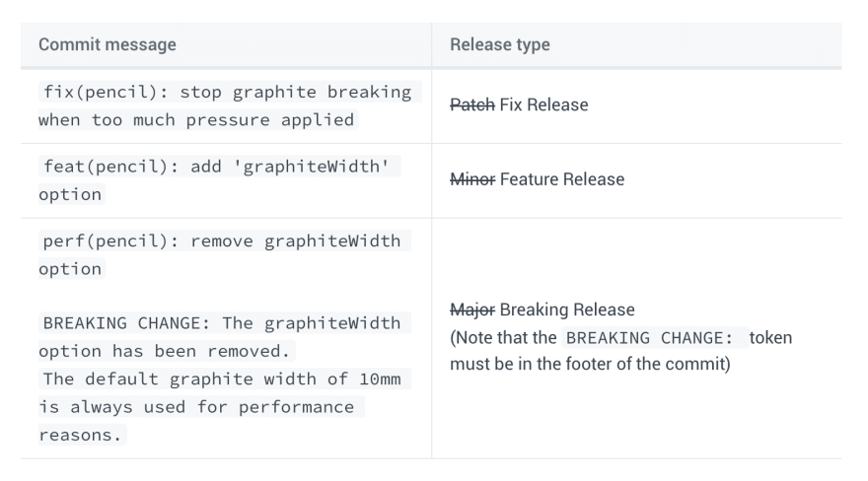Viewport: 868px width, 481px height.
Task: Click the 'Breaking Release' text
Action: [x=567, y=309]
